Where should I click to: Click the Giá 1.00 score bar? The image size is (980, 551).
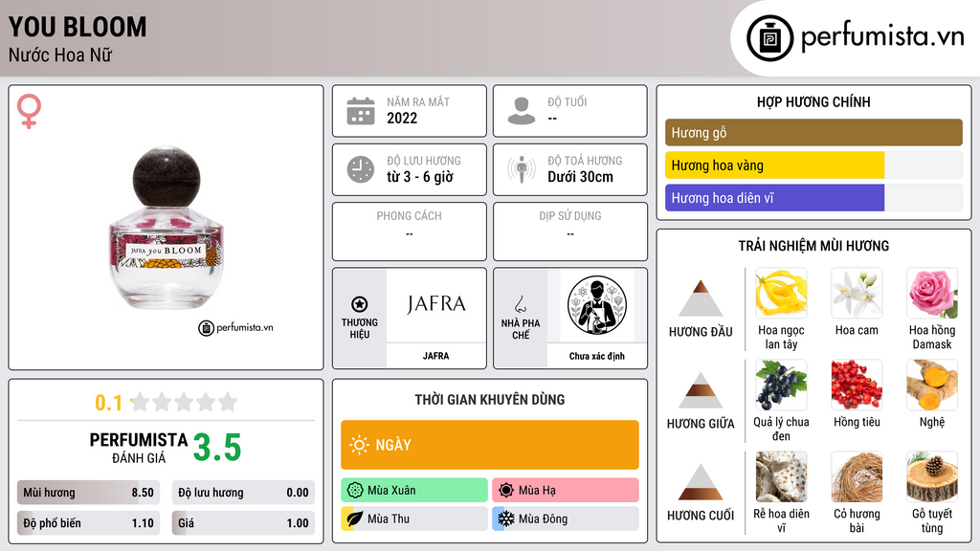[x=243, y=523]
